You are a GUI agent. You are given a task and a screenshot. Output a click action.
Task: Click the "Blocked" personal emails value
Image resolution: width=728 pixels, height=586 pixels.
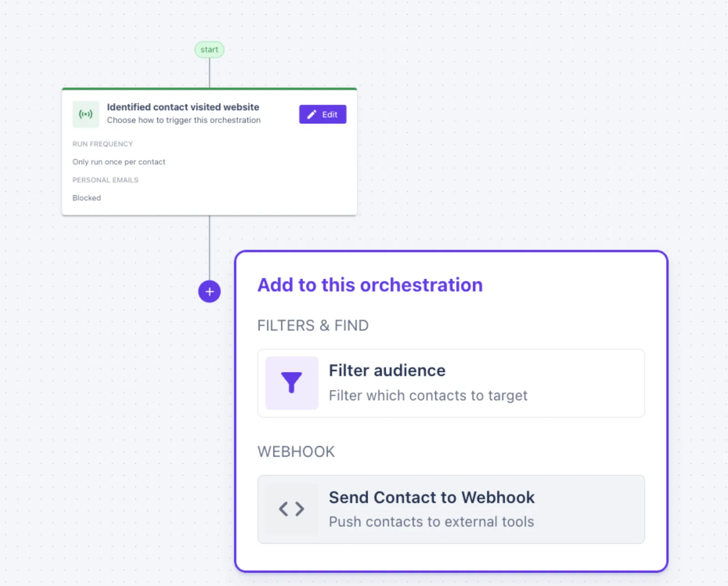pos(86,198)
